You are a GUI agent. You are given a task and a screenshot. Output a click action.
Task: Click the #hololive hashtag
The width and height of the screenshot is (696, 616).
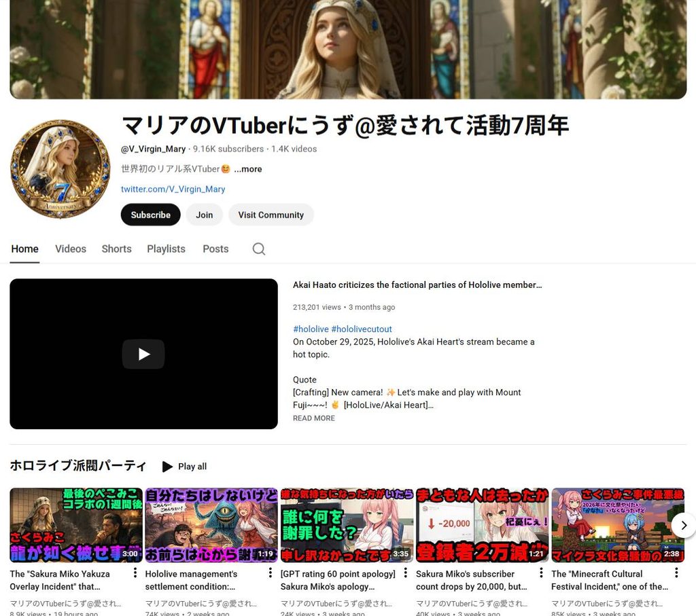pyautogui.click(x=311, y=329)
